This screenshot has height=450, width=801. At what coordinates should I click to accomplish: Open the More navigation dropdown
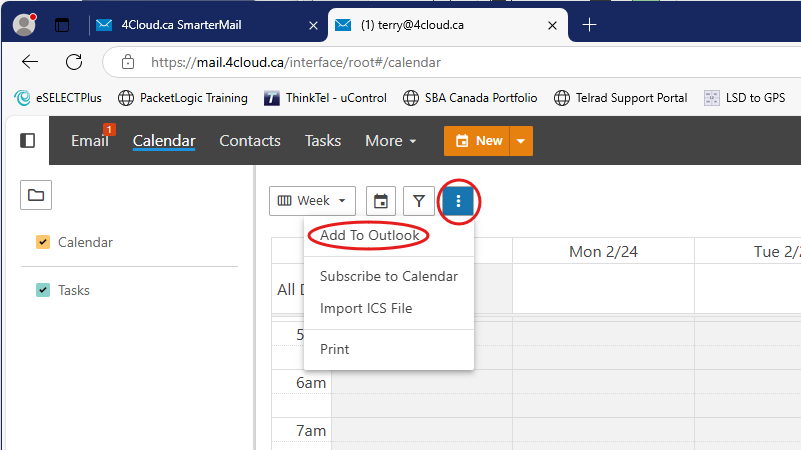(391, 140)
